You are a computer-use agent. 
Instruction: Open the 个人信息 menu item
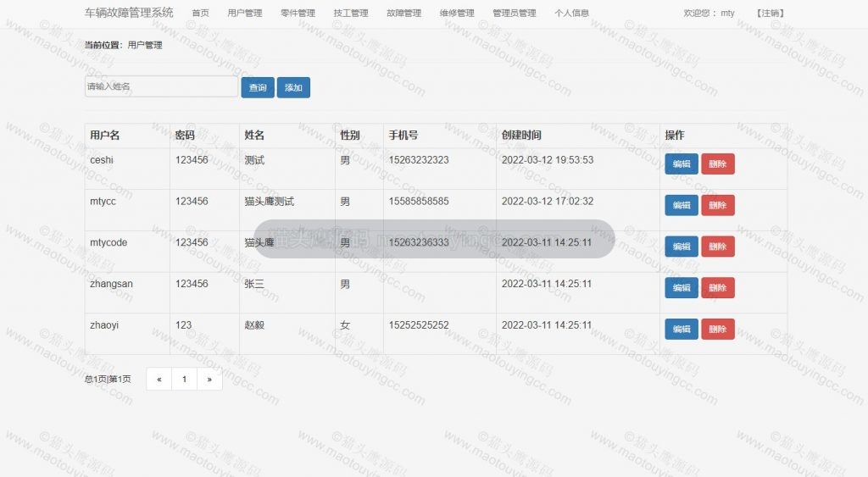click(x=572, y=13)
